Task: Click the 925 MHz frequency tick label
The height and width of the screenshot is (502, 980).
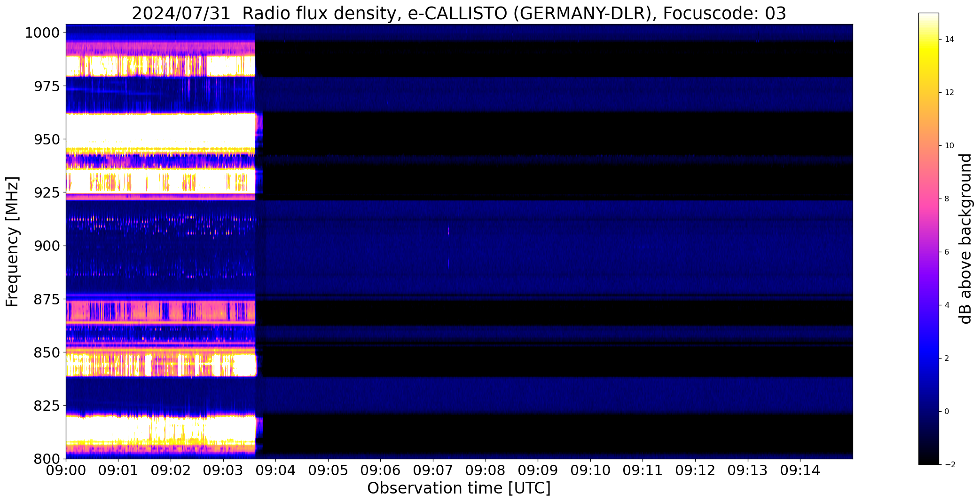Action: 47,192
